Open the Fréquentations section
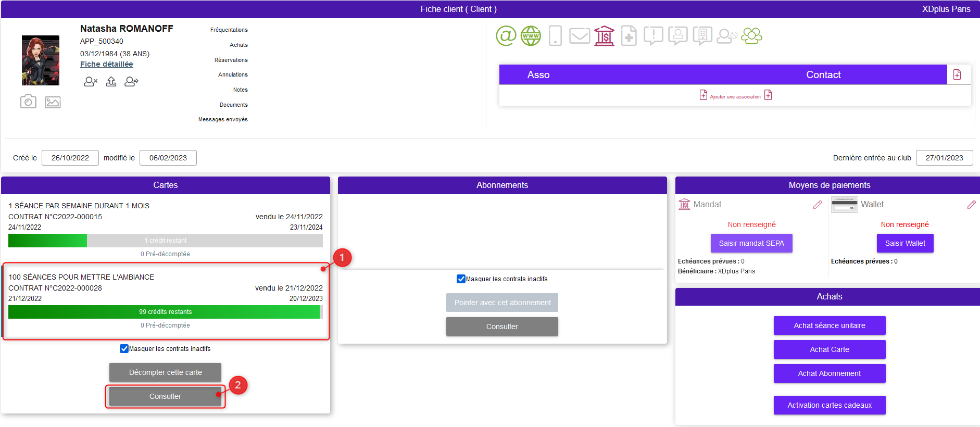This screenshot has height=427, width=980. pyautogui.click(x=229, y=30)
